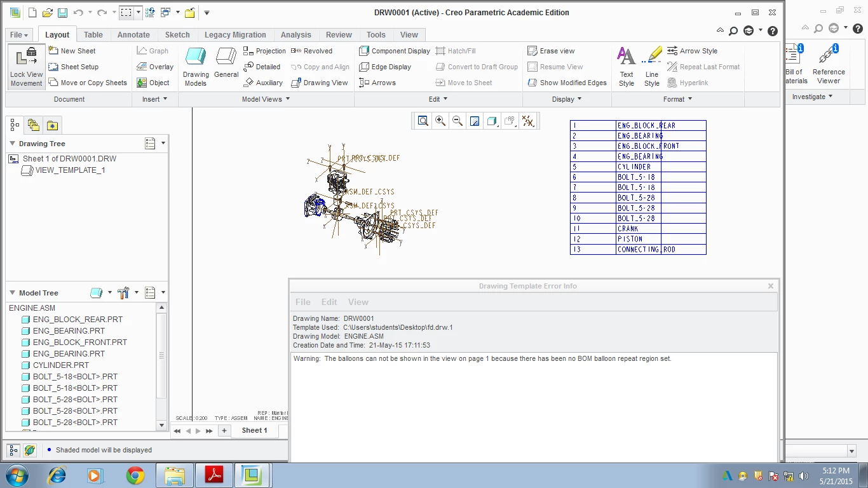Click Arrow Style

click(x=692, y=51)
